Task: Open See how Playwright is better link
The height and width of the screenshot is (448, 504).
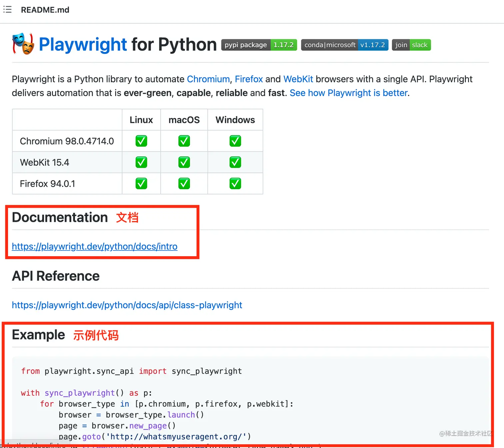Action: pos(349,93)
